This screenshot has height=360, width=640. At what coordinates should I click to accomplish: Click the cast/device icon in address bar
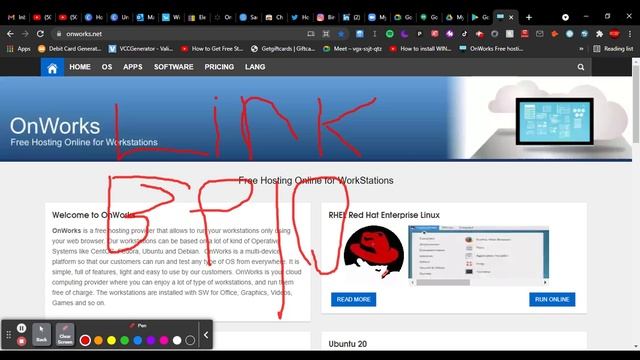click(311, 34)
